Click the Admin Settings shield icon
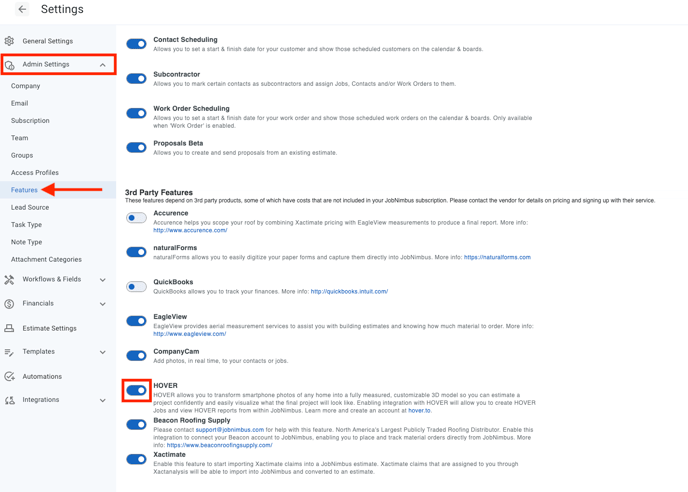The width and height of the screenshot is (688, 492). (x=9, y=65)
